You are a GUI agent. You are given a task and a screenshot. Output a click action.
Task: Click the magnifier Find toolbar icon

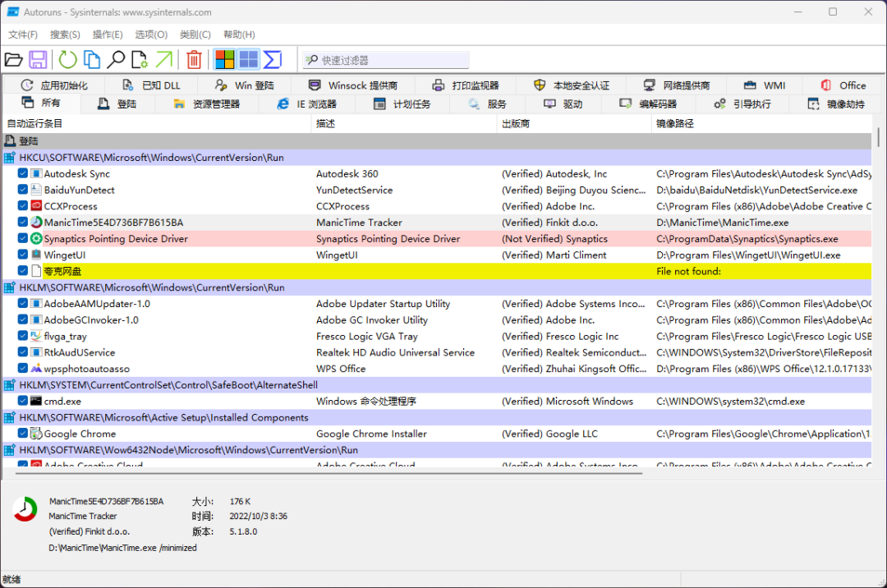pos(117,60)
